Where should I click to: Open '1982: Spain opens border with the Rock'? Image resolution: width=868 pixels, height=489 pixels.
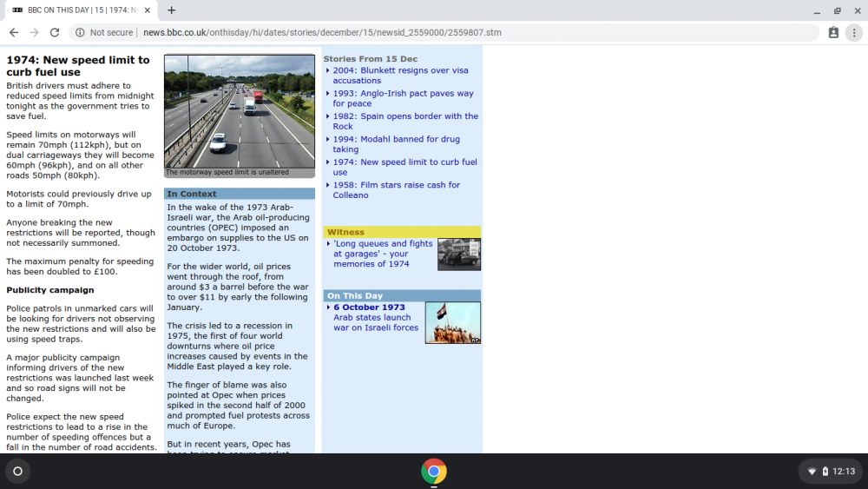tap(405, 122)
